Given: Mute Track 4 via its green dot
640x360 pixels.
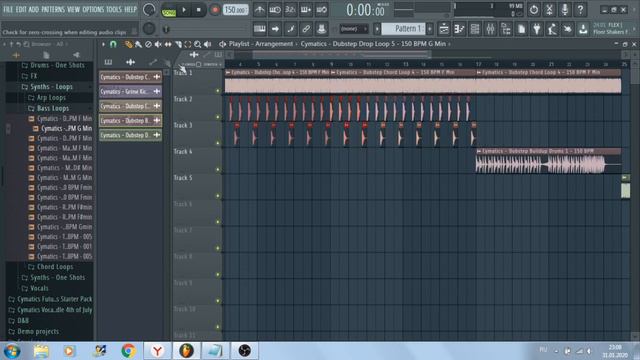Looking at the screenshot, I should [218, 169].
